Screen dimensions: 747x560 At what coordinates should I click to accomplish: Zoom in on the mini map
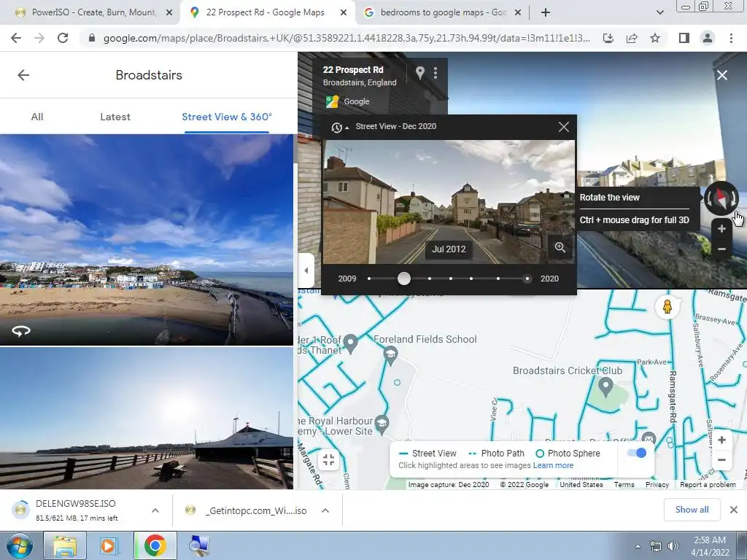pos(721,440)
